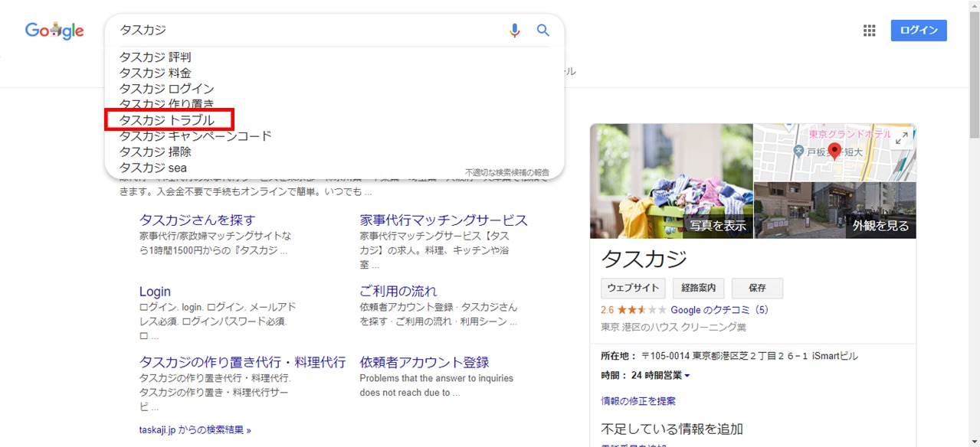Open the 外観を見る street view thumbnail

(835, 210)
